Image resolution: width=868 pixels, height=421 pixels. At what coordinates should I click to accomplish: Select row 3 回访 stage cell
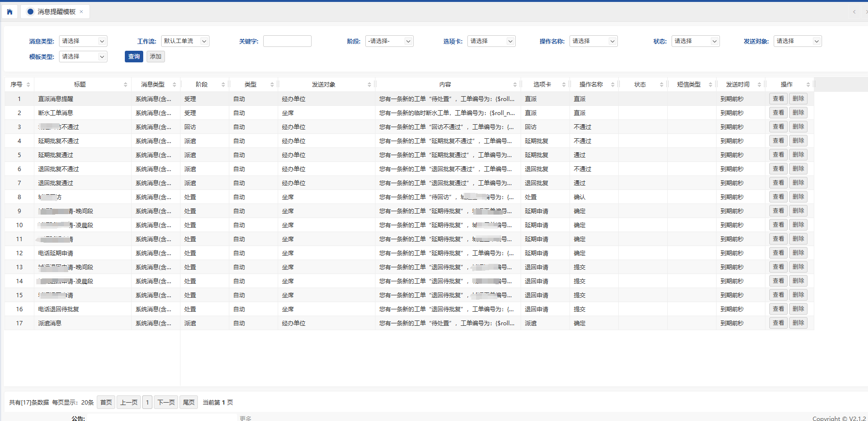click(x=204, y=127)
